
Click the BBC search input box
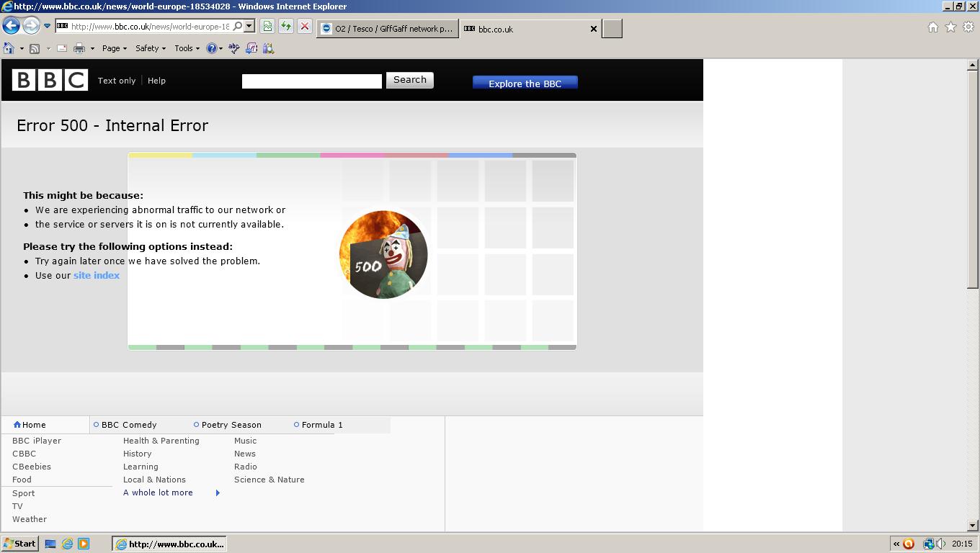(312, 81)
